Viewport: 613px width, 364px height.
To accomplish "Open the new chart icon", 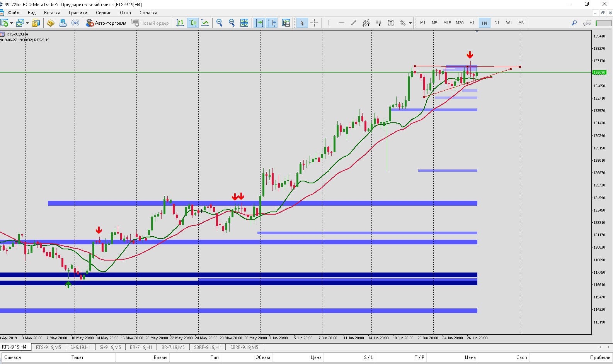I will pyautogui.click(x=4, y=23).
